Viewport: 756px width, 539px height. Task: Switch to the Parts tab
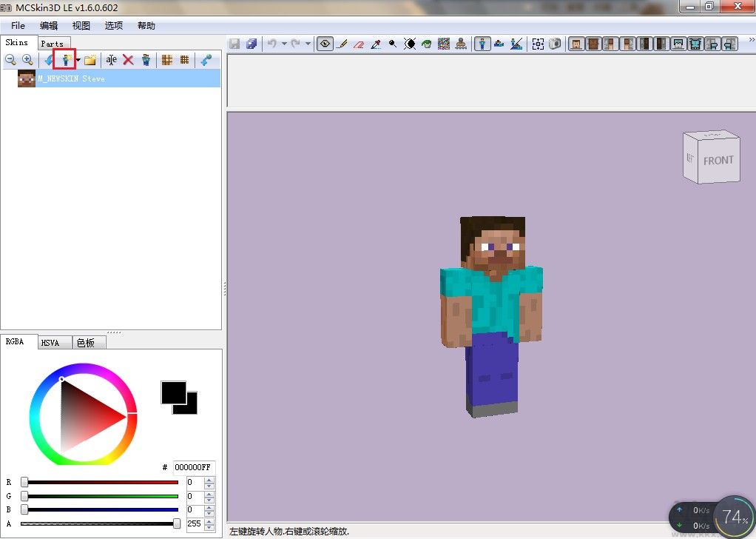point(53,44)
